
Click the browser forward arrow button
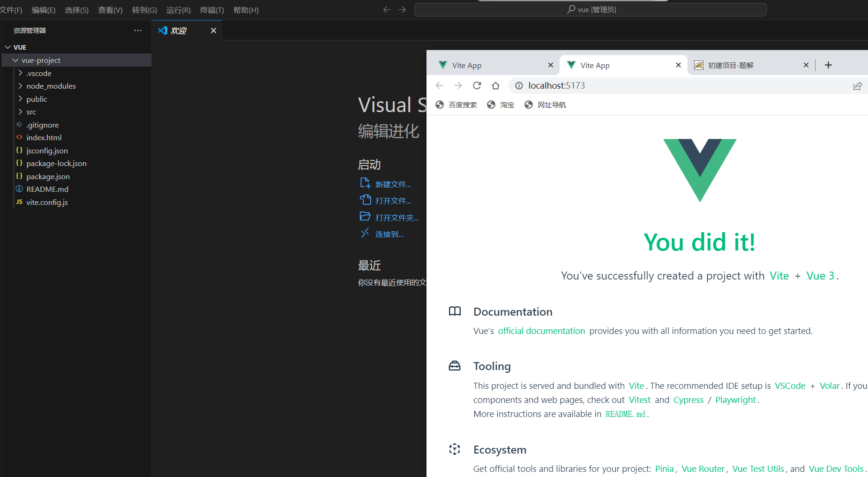pos(458,85)
